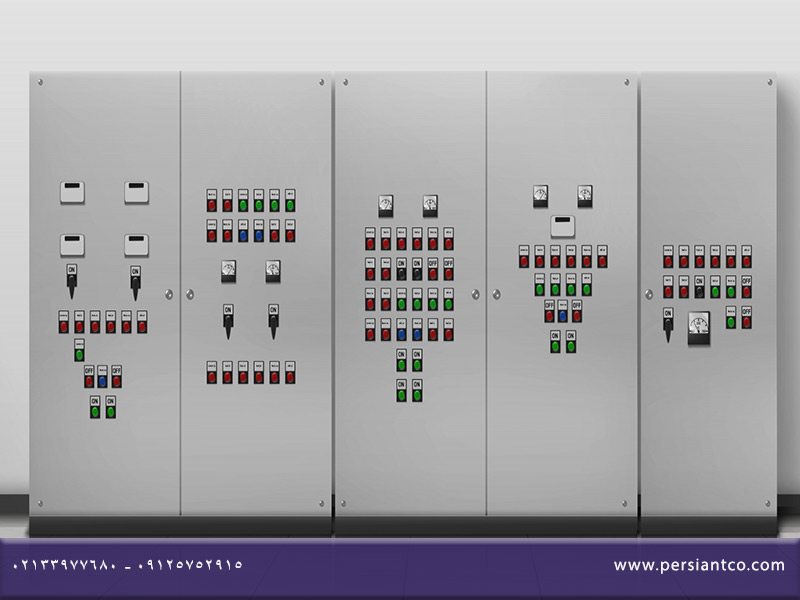Click the door lock of the second cabinet
The image size is (800, 600).
pos(190,294)
